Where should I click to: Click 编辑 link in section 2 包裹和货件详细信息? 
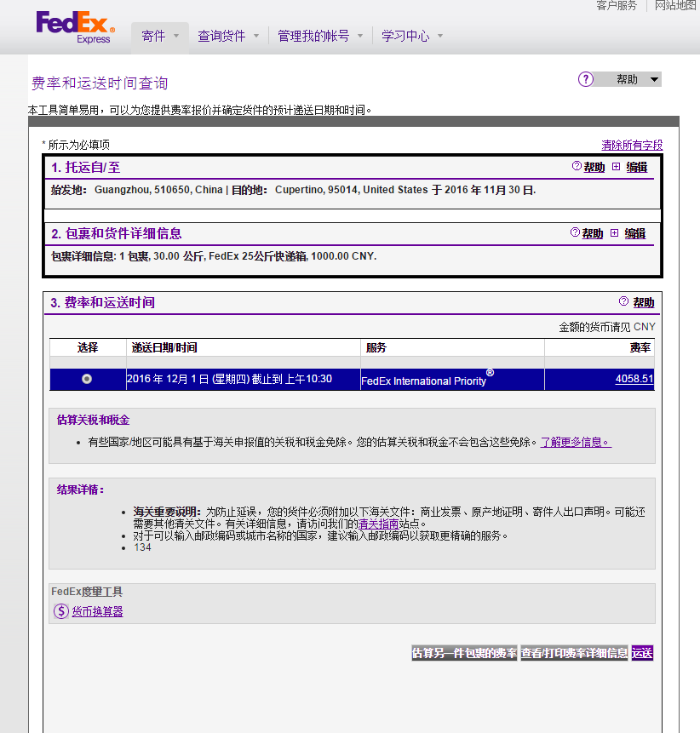tap(635, 233)
